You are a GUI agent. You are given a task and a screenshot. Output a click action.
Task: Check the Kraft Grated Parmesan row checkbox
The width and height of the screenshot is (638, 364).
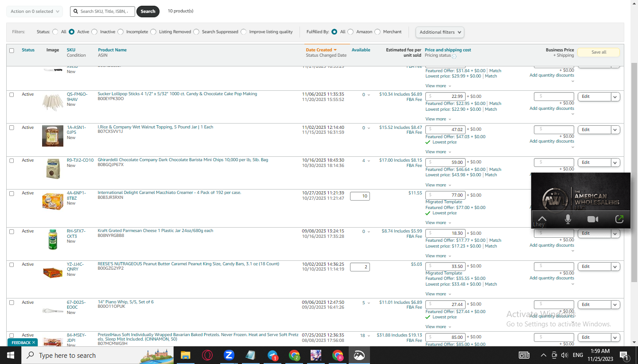tap(12, 232)
